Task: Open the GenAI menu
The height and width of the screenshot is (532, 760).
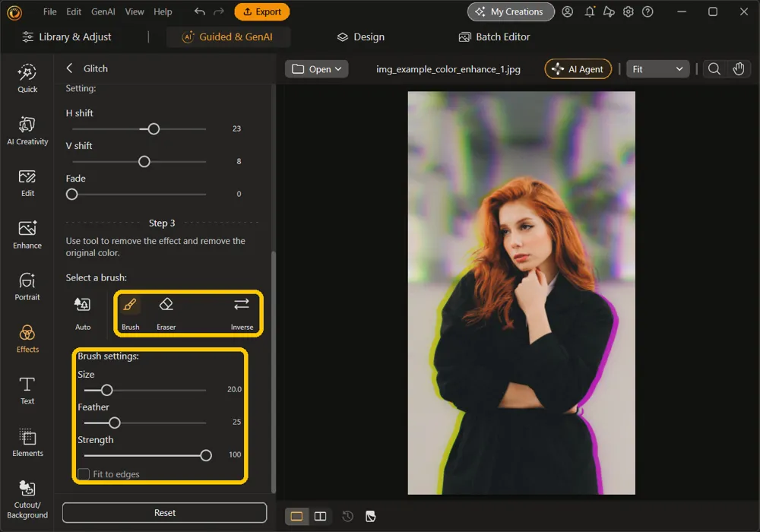Action: pos(103,11)
